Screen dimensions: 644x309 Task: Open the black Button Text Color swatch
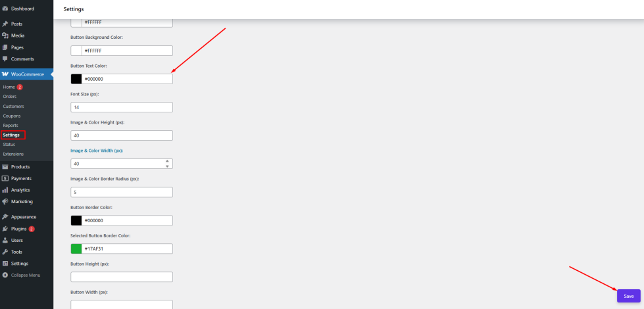tap(76, 79)
